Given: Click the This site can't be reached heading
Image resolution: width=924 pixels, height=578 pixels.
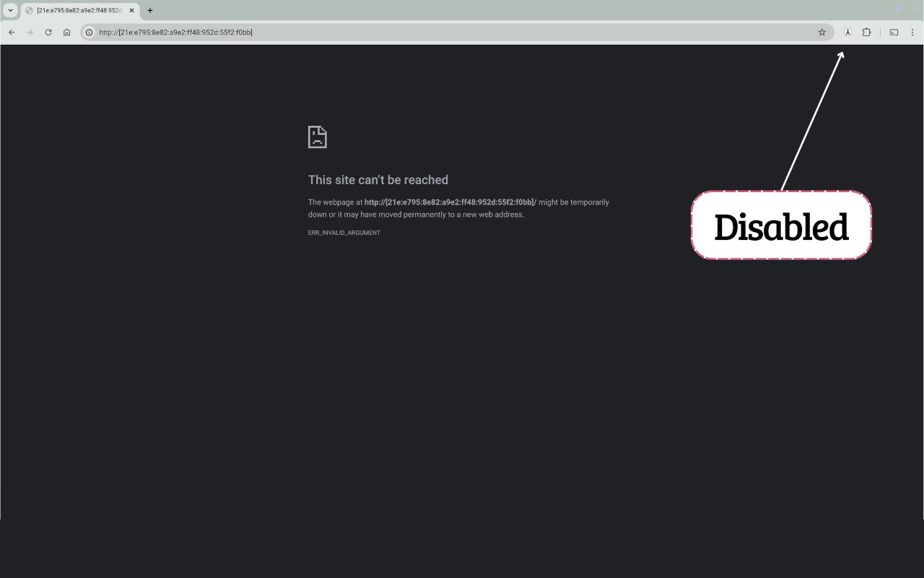Looking at the screenshot, I should point(378,180).
